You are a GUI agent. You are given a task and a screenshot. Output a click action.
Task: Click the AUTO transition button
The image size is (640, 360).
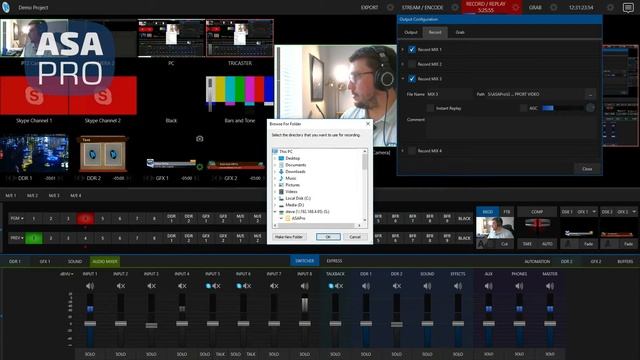[x=547, y=244]
